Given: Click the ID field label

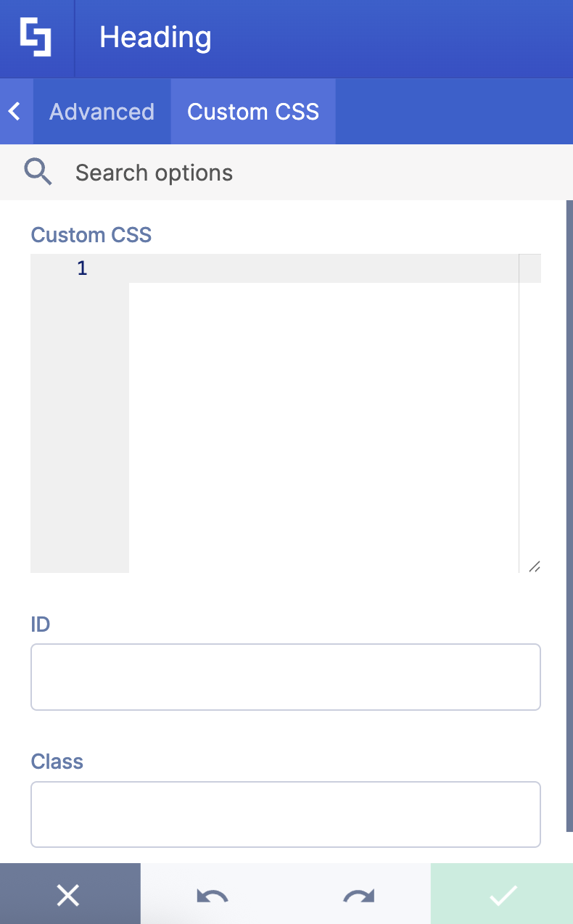Looking at the screenshot, I should 40,624.
